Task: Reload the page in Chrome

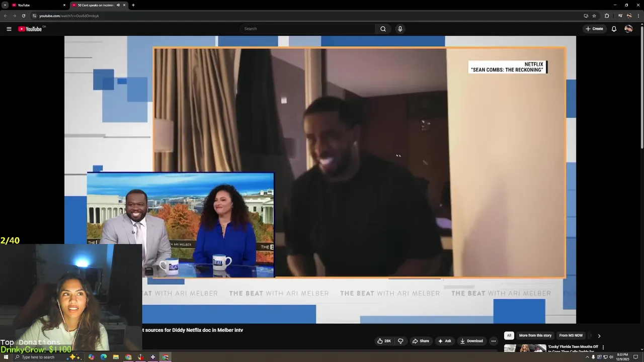Action: tap(23, 16)
